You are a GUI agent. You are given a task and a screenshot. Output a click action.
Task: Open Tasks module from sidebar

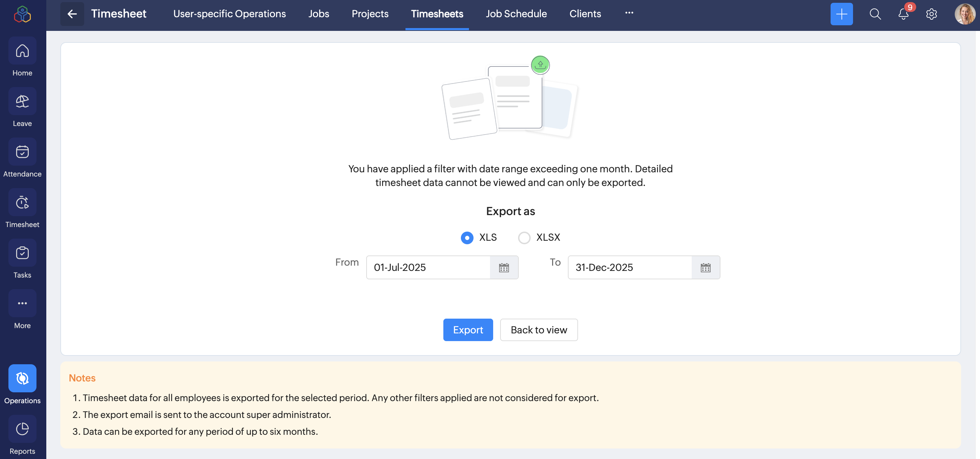coord(22,253)
